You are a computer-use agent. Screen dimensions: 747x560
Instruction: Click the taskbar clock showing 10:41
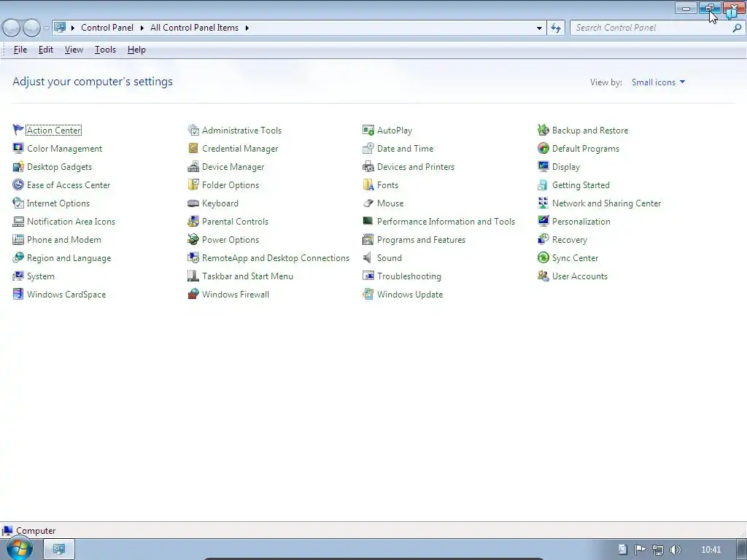[x=711, y=550]
